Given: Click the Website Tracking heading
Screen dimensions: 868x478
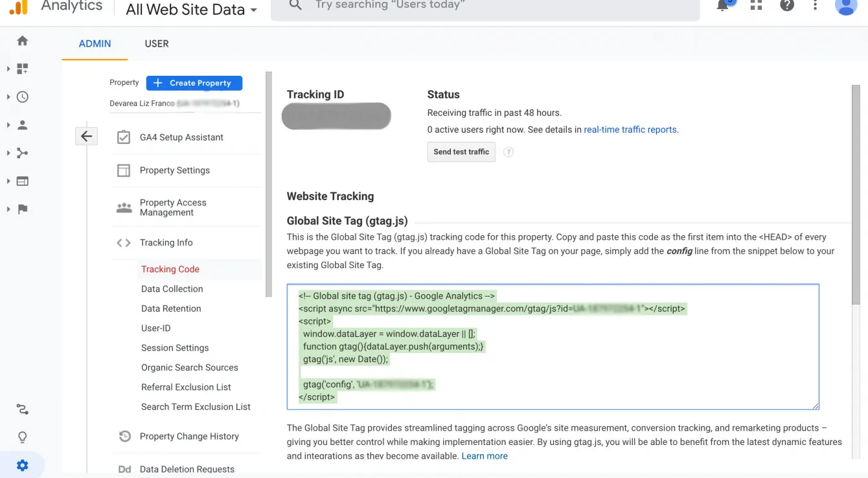Looking at the screenshot, I should click(x=330, y=196).
